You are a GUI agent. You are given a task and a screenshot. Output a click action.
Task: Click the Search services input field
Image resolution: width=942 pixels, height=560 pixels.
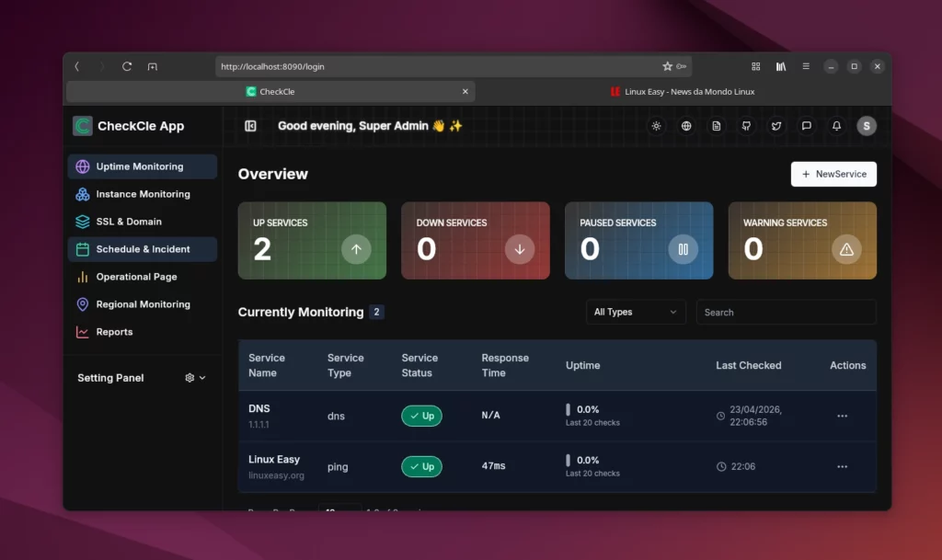[x=786, y=312]
